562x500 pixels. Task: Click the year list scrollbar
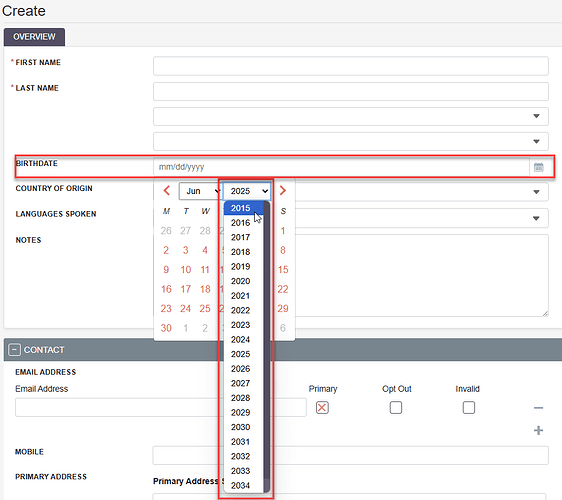(267, 347)
